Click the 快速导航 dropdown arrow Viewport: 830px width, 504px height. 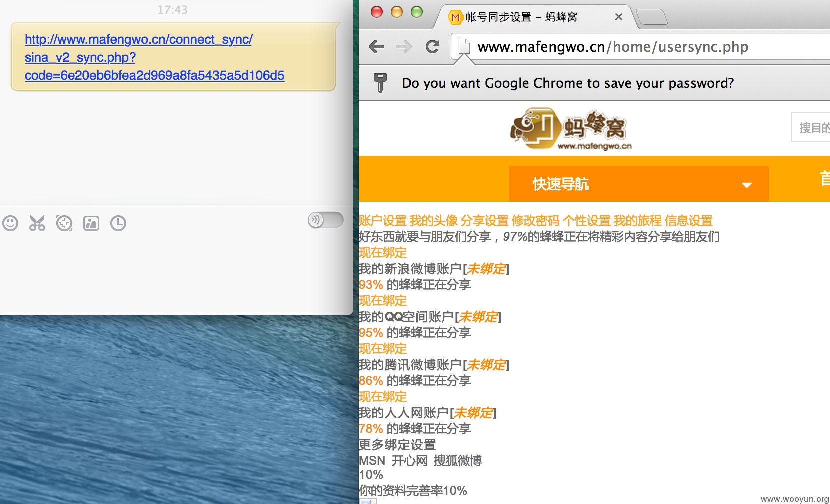(x=747, y=185)
